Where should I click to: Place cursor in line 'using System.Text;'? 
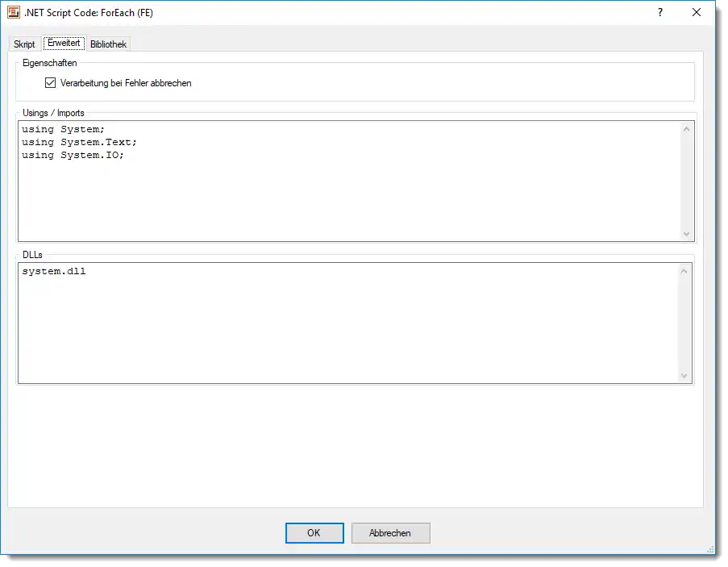point(79,142)
